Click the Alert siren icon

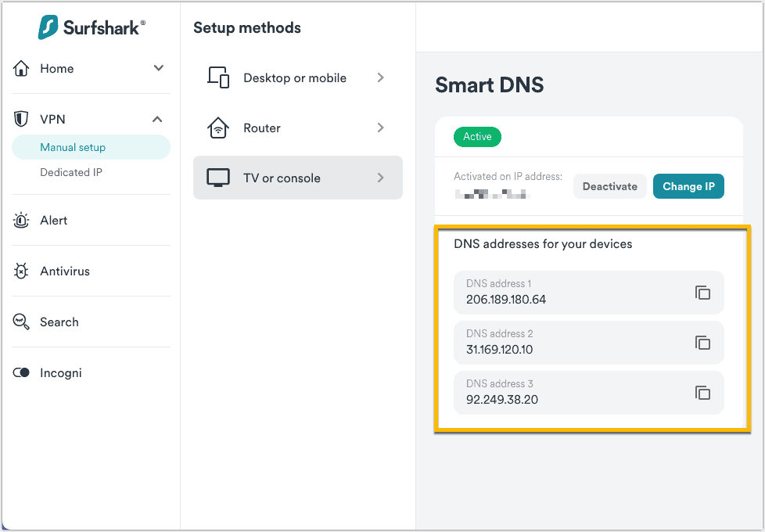coord(21,221)
